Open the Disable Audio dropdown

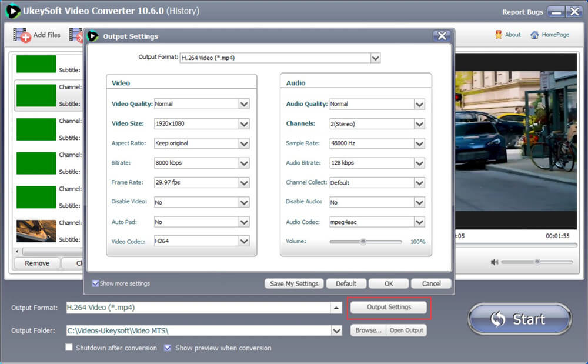(377, 202)
